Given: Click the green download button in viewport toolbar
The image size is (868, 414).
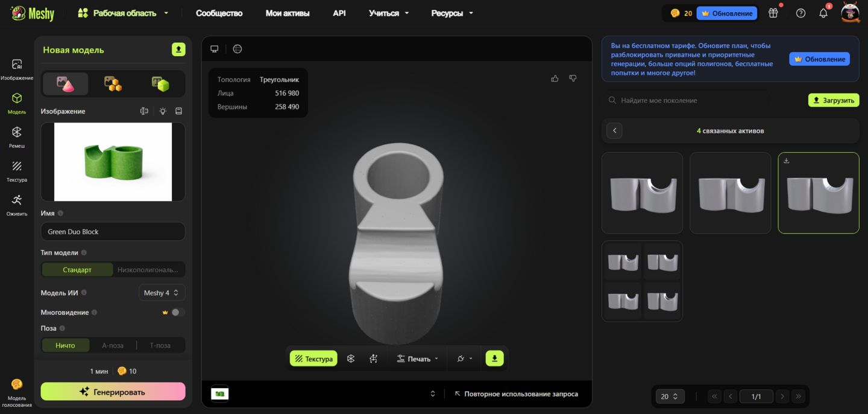Looking at the screenshot, I should click(x=494, y=358).
